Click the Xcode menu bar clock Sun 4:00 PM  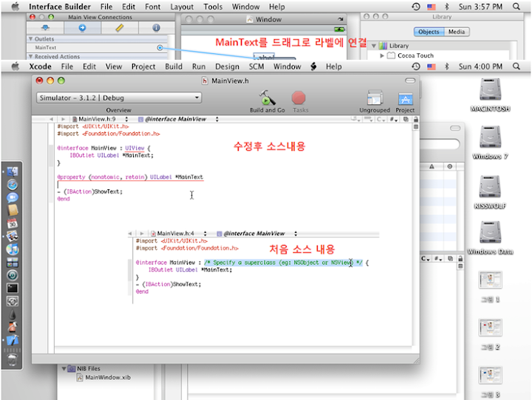480,67
